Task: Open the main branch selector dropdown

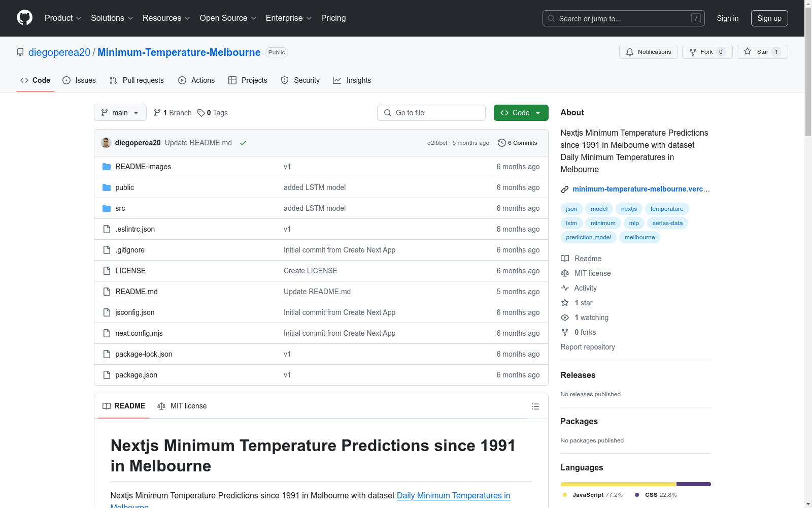Action: pos(120,113)
